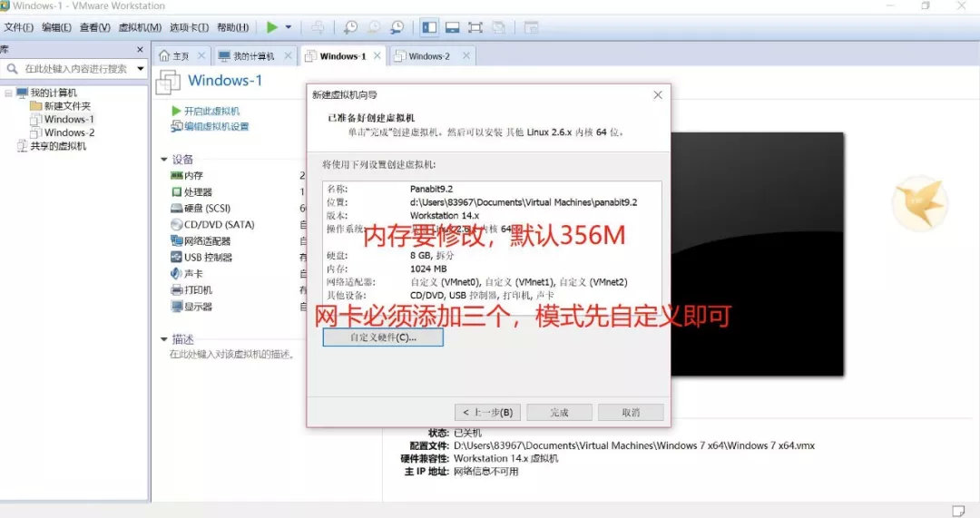Click the < 上一步(B) button

click(x=488, y=413)
